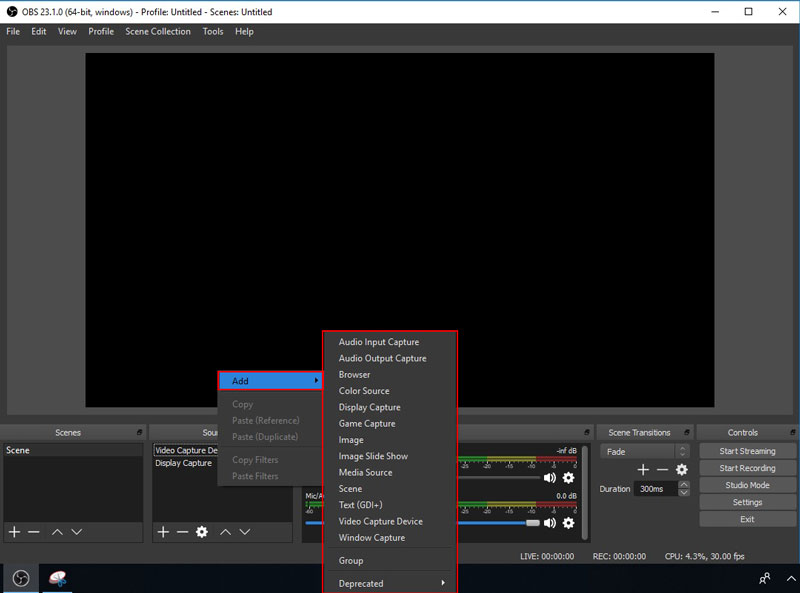Mute Desktop Audio speaker icon
The height and width of the screenshot is (593, 800).
point(549,478)
